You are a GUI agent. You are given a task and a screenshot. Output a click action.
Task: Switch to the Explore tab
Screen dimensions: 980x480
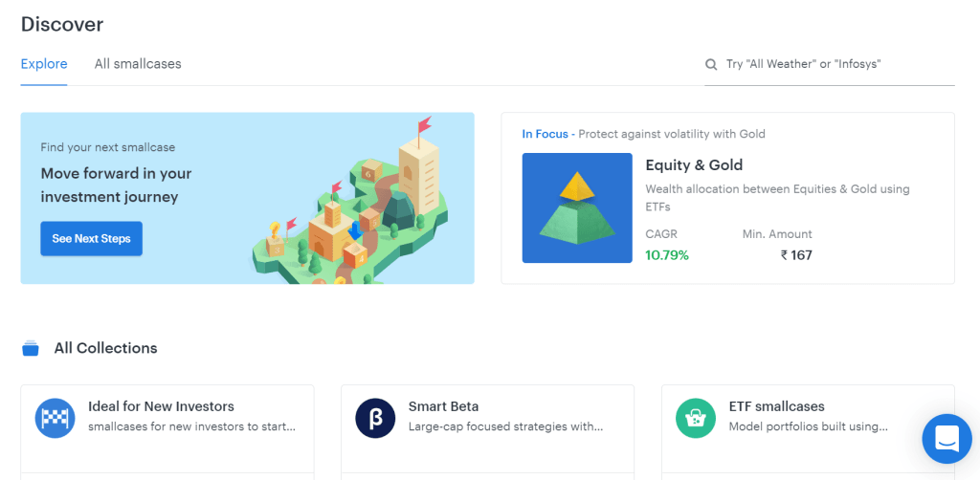[44, 64]
